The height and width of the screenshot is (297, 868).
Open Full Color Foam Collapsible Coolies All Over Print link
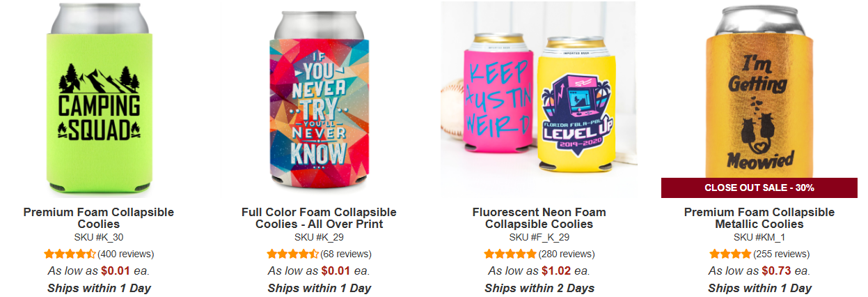[319, 218]
